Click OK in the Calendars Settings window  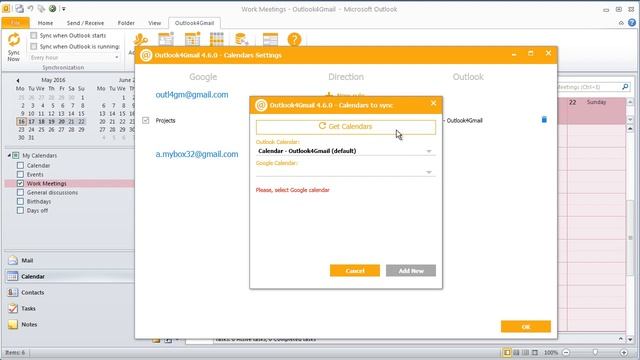point(526,327)
